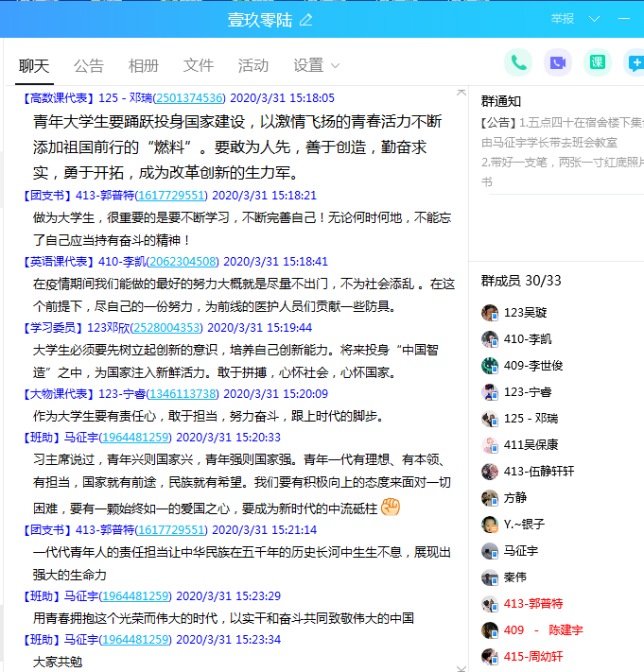Open the title bar dropdown arrow next to 举报
644x672 pixels.
(594, 19)
